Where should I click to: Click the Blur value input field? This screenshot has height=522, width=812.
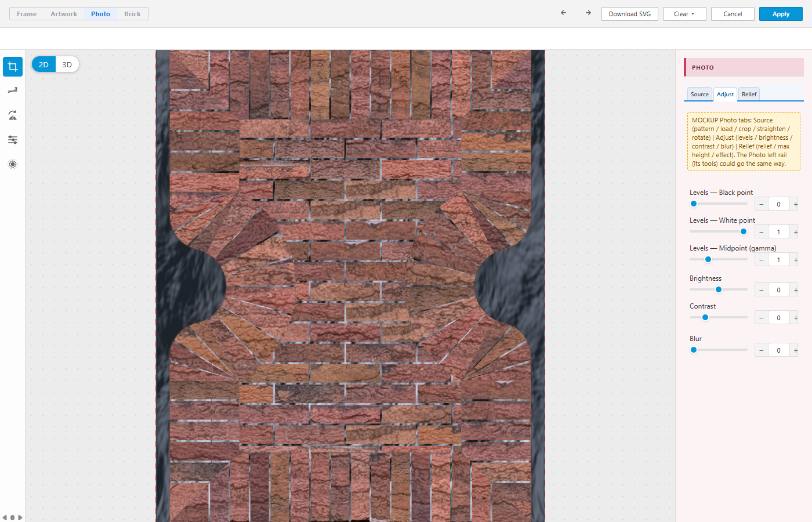(x=779, y=350)
